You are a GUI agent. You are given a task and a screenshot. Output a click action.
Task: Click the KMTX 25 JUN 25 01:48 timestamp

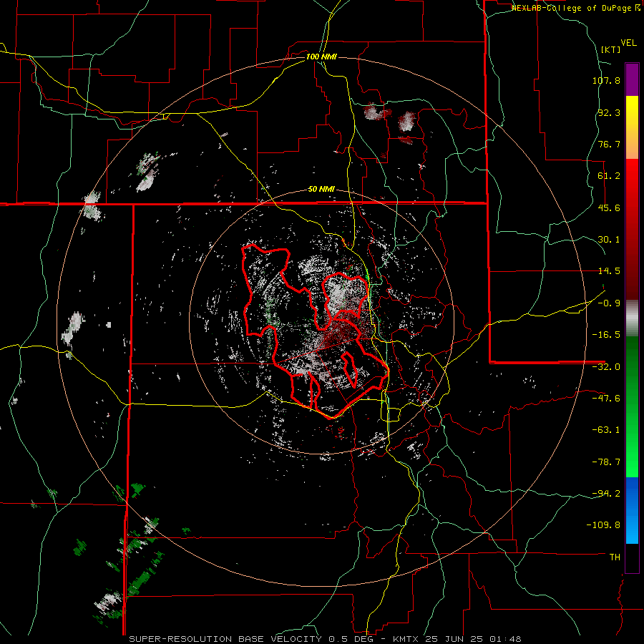457,639
